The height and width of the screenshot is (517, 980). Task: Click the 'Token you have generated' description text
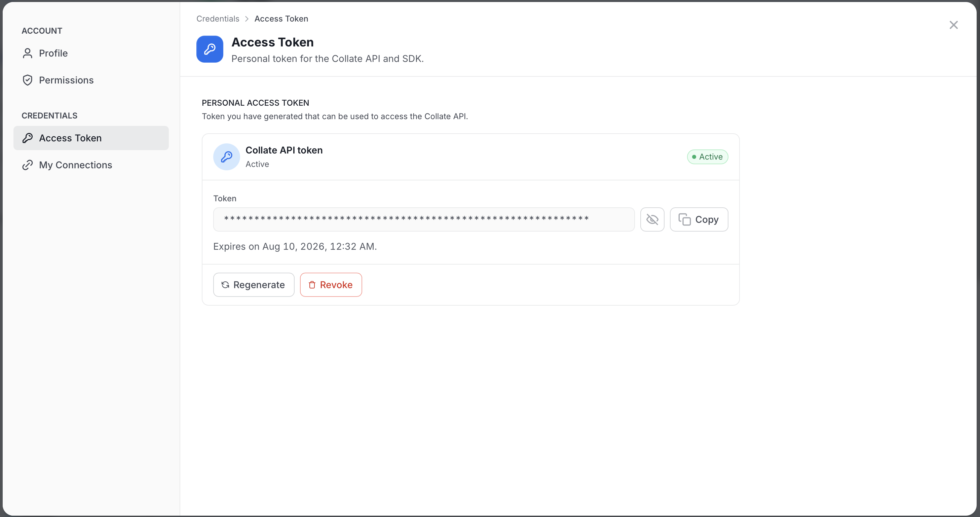point(335,116)
